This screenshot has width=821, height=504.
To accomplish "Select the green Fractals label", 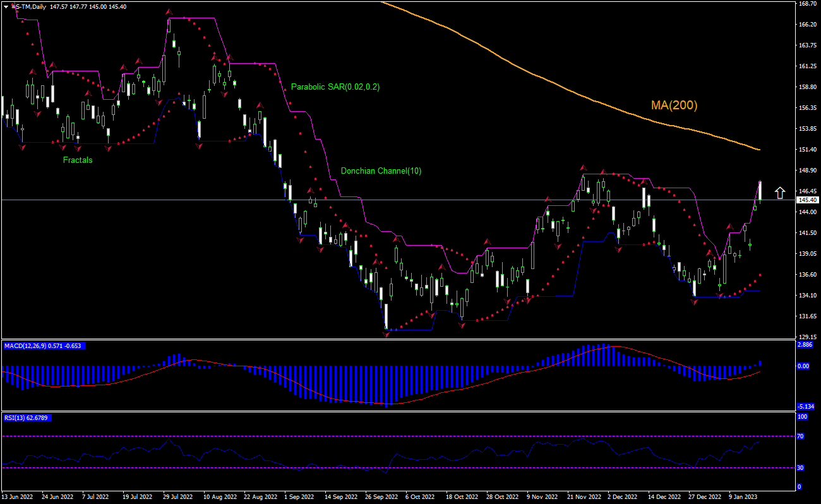I will pyautogui.click(x=78, y=160).
